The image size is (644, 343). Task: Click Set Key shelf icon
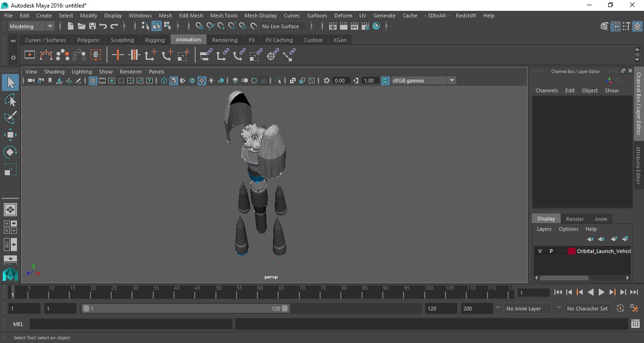pyautogui.click(x=118, y=55)
